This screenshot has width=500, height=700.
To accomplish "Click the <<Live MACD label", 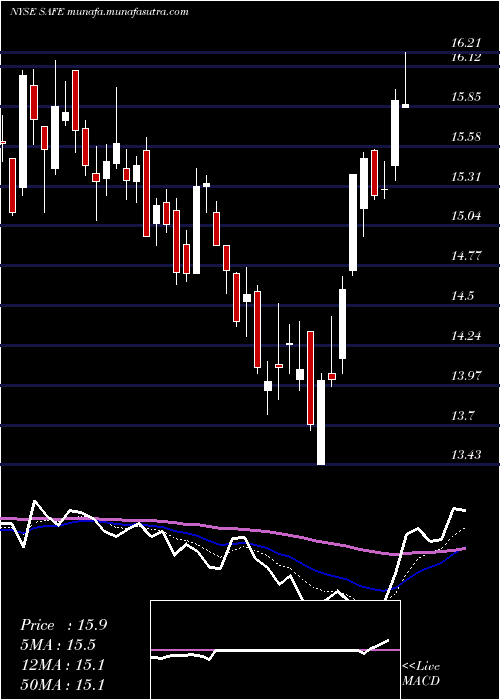I will 421,674.
